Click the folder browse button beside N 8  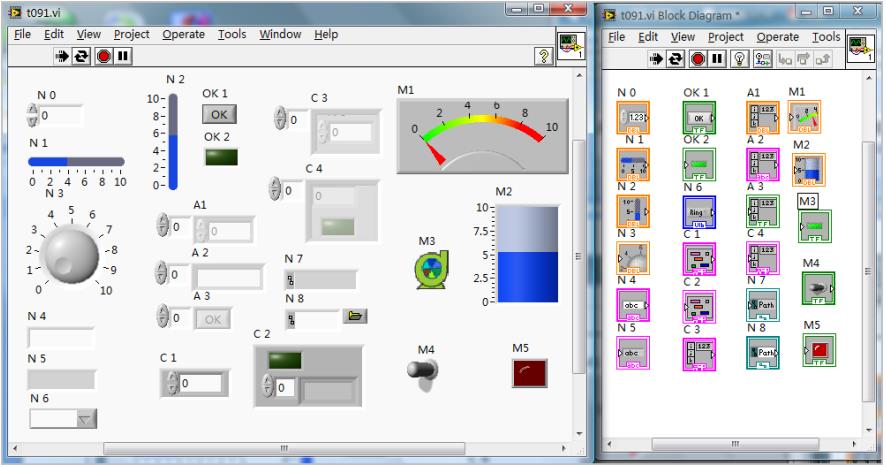354,316
